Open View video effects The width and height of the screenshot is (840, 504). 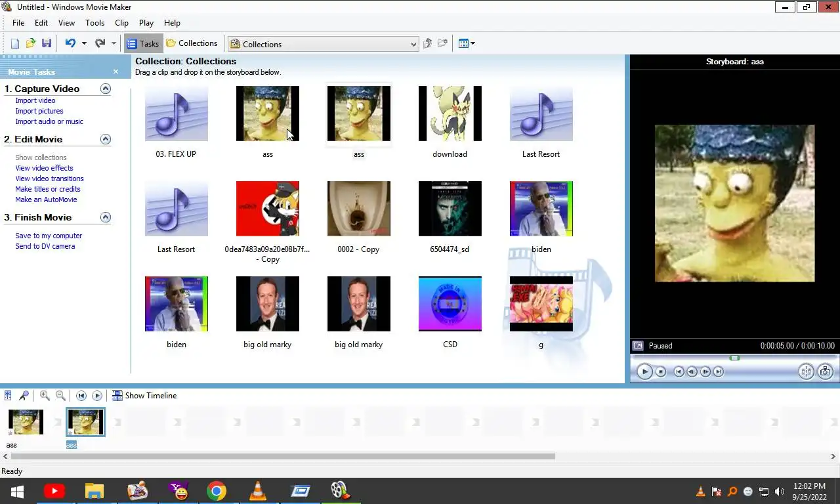(44, 168)
